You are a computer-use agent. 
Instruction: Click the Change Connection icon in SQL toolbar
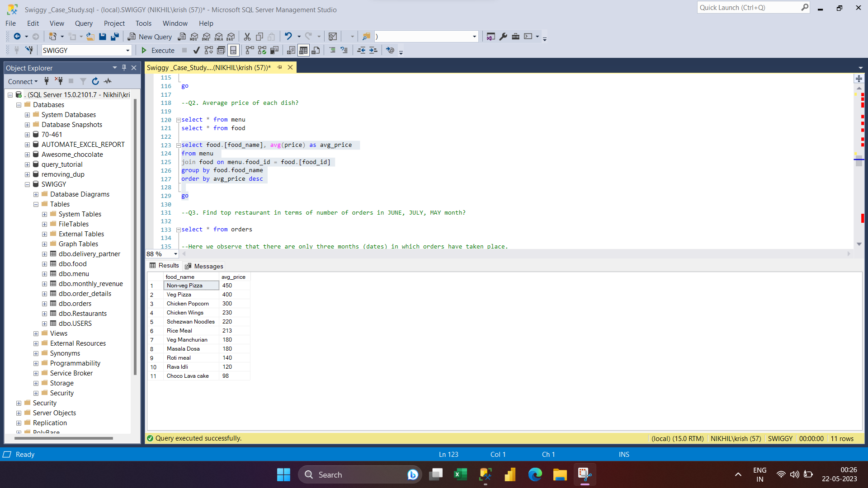29,50
